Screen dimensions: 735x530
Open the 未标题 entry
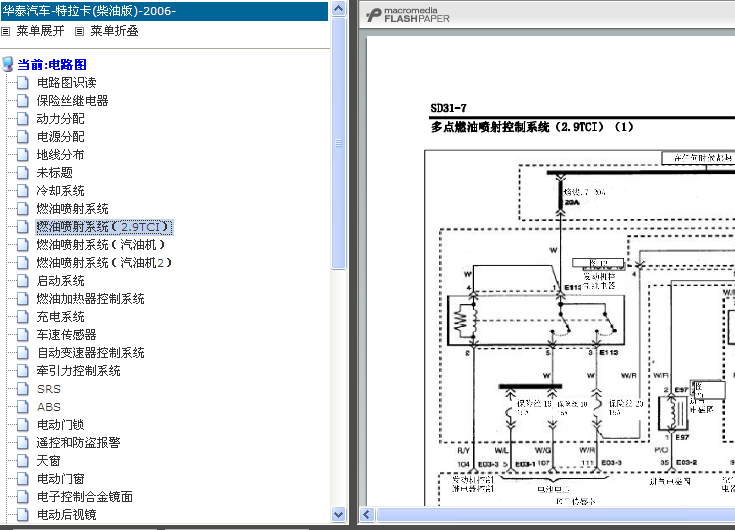(54, 173)
